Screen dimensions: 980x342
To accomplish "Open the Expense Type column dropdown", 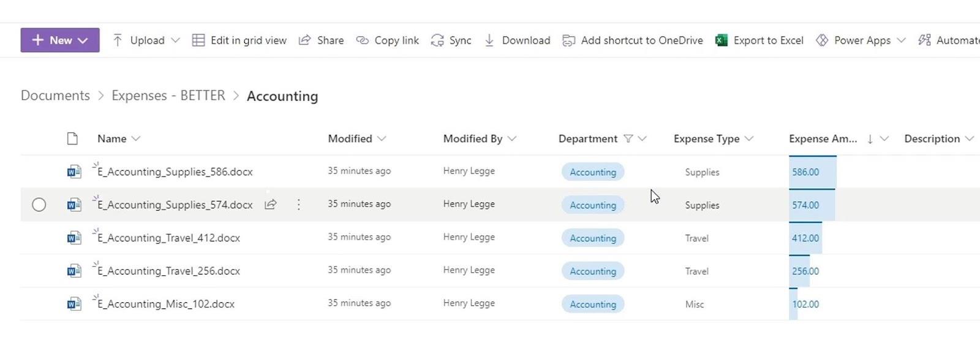I will (x=749, y=139).
